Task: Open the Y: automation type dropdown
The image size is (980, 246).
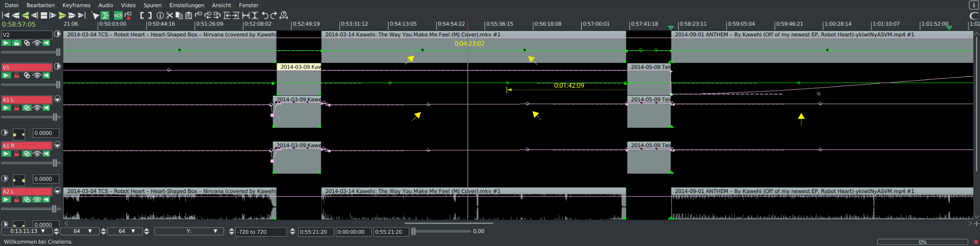Action: pos(189,231)
